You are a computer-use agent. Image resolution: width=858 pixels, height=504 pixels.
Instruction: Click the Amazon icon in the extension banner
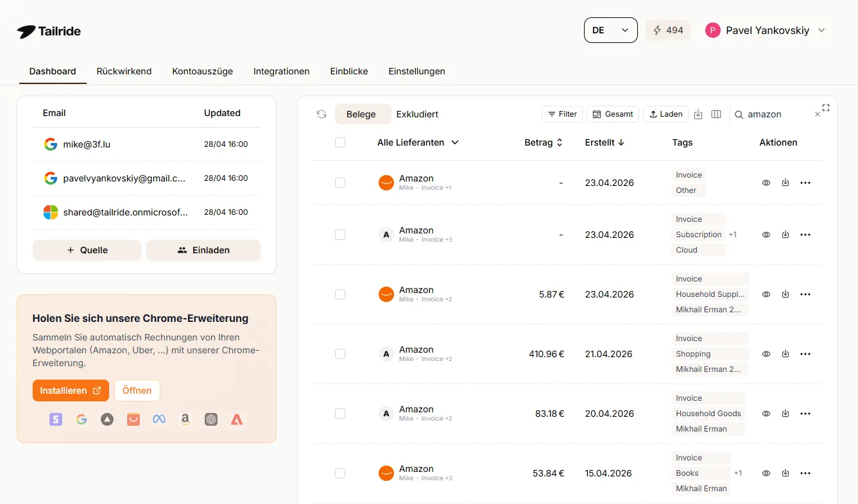[185, 419]
